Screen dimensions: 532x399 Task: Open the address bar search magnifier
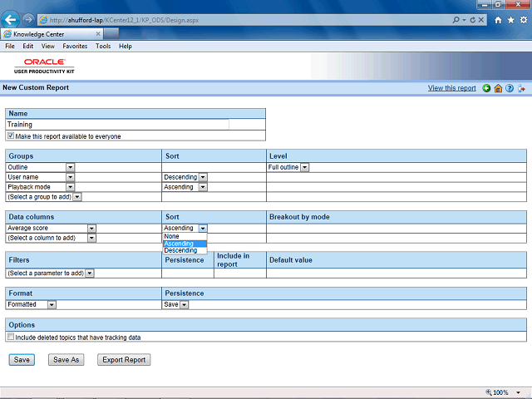pyautogui.click(x=456, y=20)
